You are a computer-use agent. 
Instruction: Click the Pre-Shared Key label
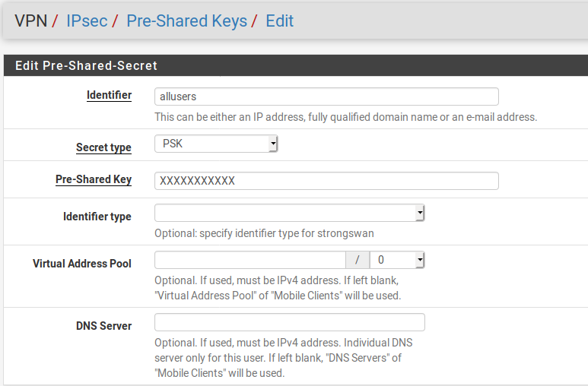[x=94, y=180]
